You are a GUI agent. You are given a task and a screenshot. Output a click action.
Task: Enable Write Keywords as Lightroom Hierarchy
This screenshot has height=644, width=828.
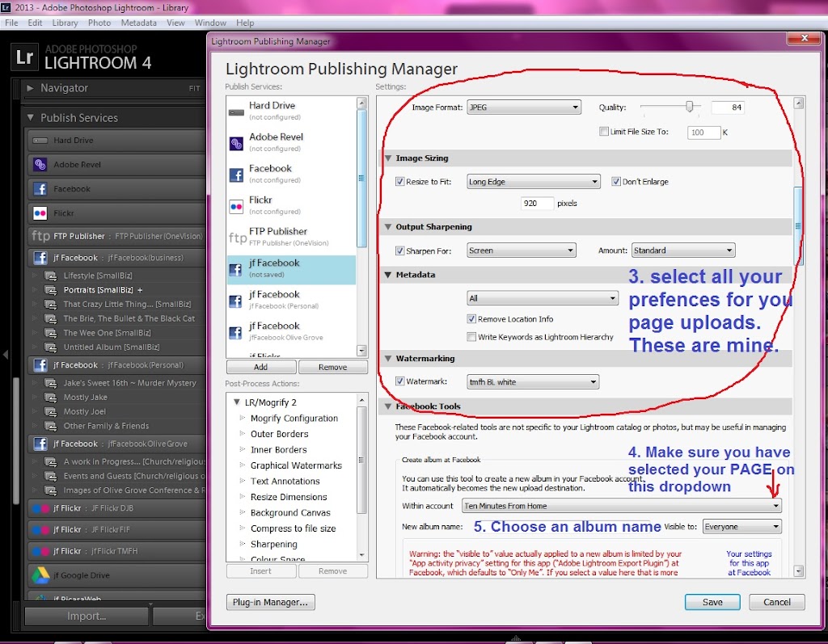tap(471, 337)
